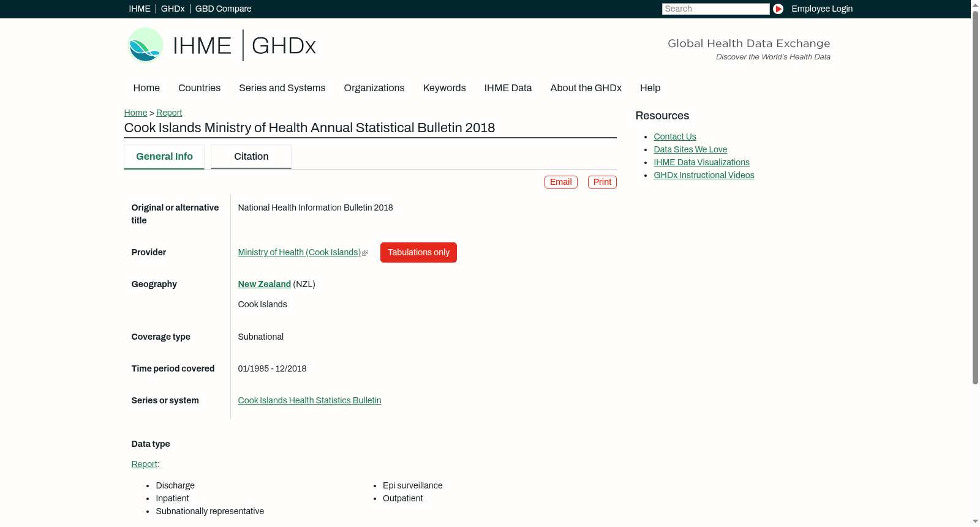Focus the Search input field

(715, 9)
